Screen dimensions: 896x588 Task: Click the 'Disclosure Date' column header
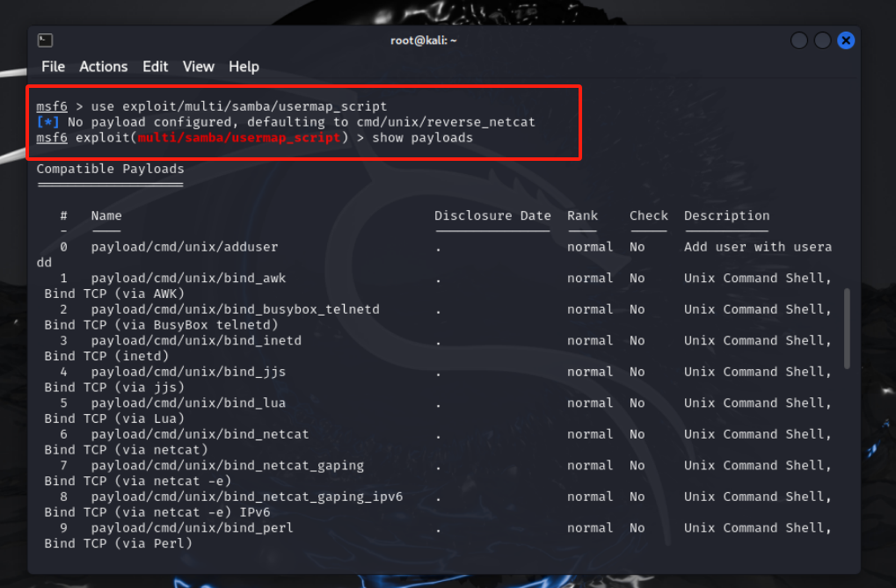[x=492, y=216]
